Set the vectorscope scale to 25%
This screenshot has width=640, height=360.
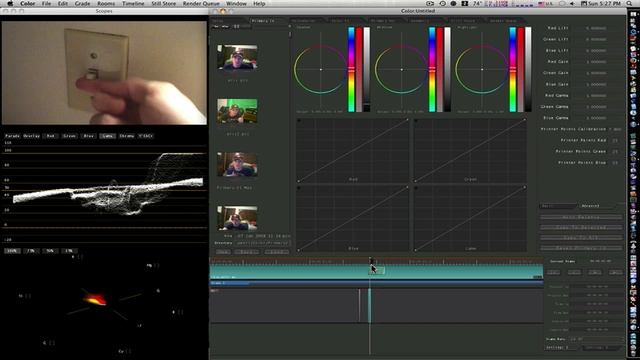(69, 251)
